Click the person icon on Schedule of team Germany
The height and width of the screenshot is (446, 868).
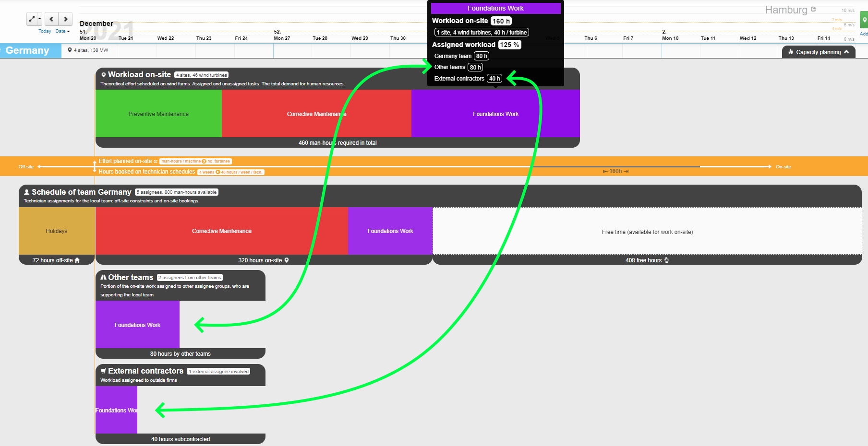point(26,191)
